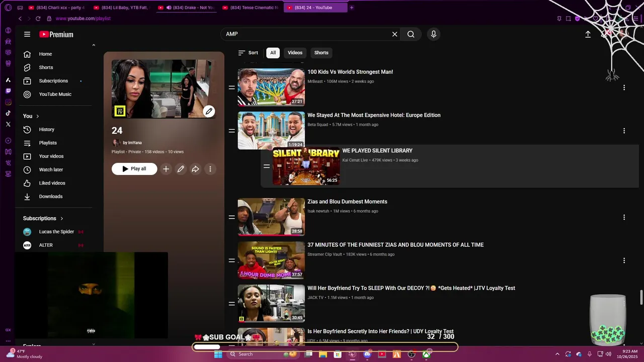Click the upload arrow icon in the header

588,34
